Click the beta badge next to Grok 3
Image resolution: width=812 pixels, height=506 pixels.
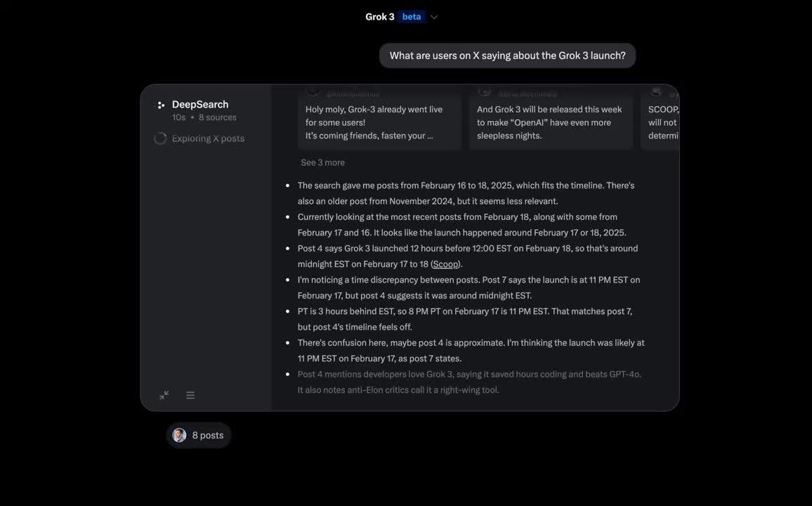[x=411, y=17]
